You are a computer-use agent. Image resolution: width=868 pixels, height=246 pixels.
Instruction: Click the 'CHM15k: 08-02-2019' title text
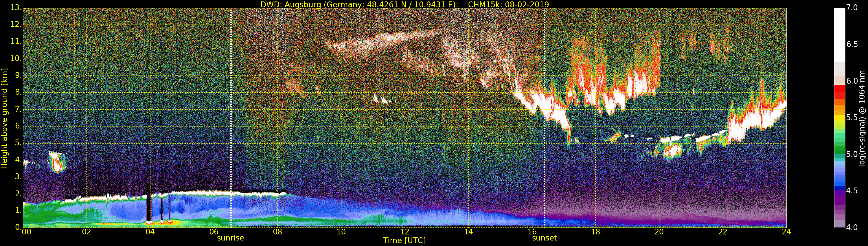click(508, 4)
